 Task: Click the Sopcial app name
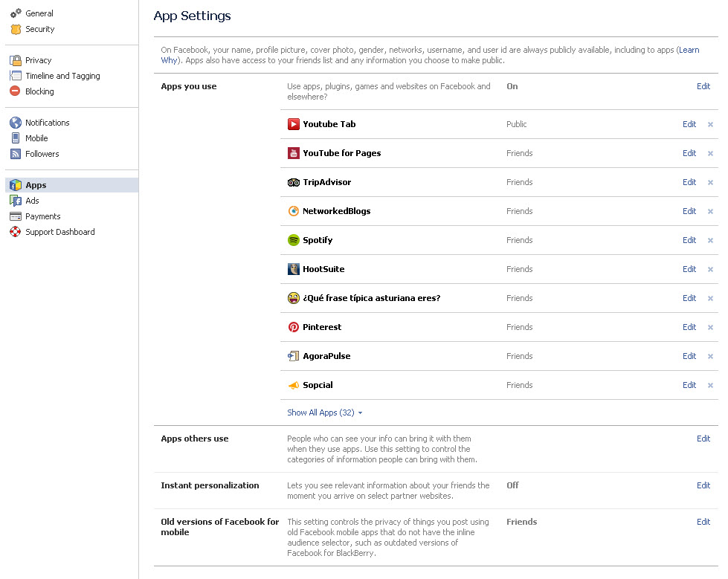click(318, 385)
